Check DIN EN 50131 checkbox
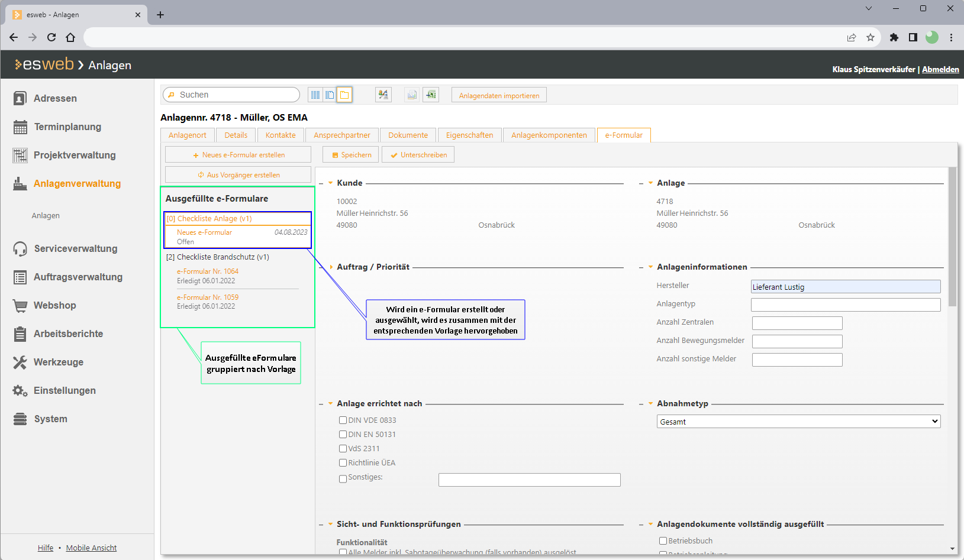The width and height of the screenshot is (964, 560). pyautogui.click(x=343, y=434)
